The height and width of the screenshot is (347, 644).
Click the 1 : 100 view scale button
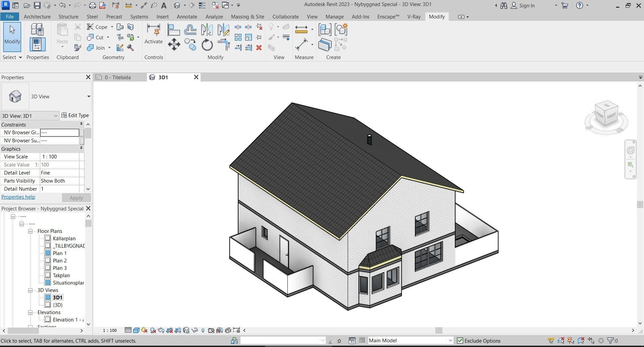110,331
